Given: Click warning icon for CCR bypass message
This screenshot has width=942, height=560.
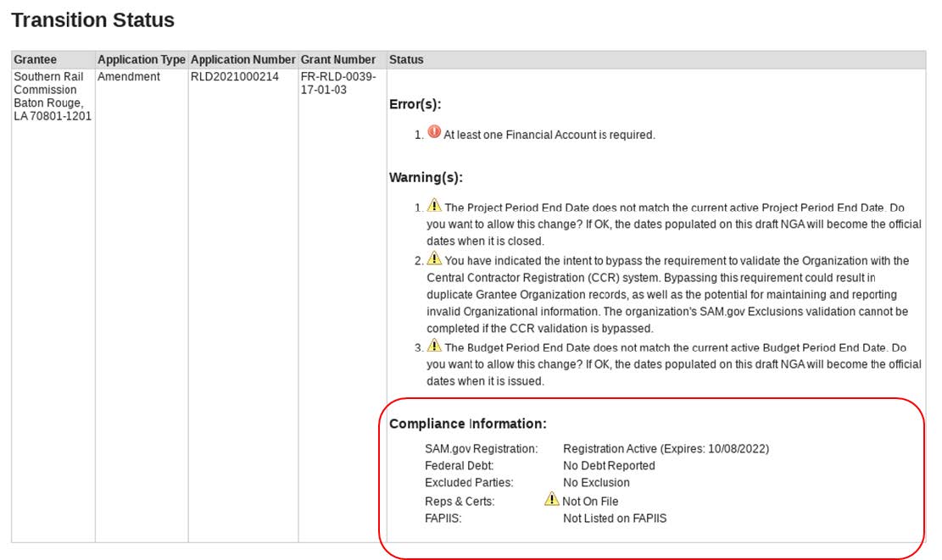Looking at the screenshot, I should tap(434, 259).
